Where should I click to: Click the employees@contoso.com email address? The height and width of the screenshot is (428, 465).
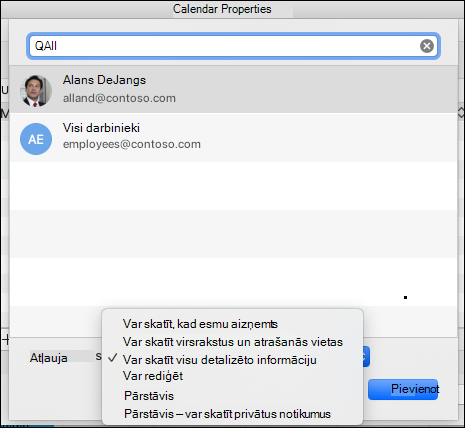point(132,144)
